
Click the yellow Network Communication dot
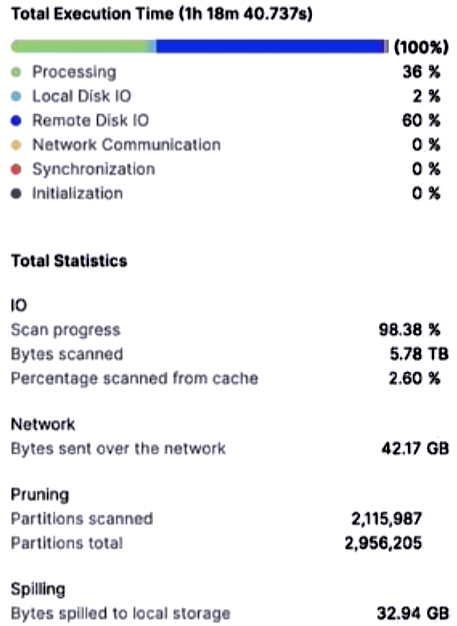point(16,145)
